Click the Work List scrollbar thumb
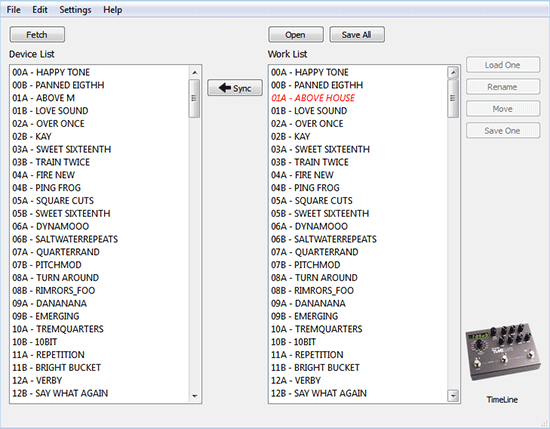The height and width of the screenshot is (429, 550). click(x=453, y=98)
